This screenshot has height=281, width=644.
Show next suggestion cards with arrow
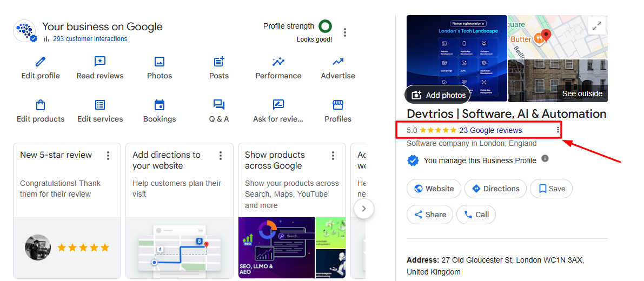tap(363, 209)
